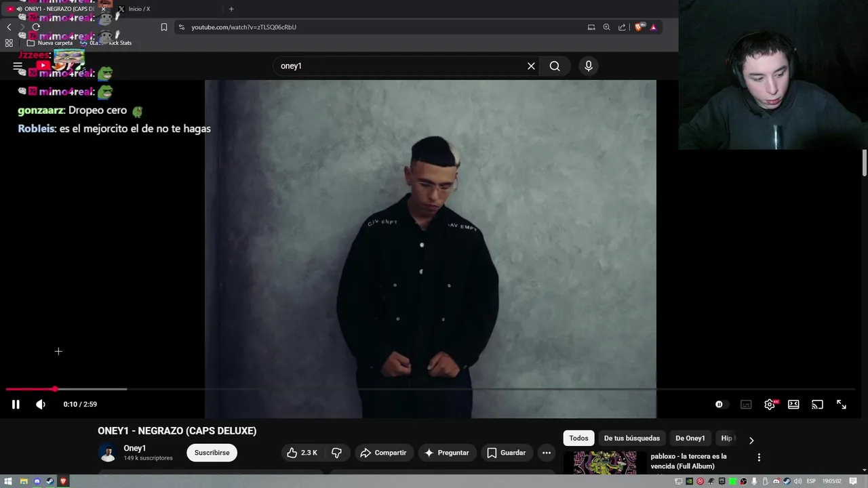Exit fullscreen via collapse icon
Screen dimensions: 868x488
pos(842,405)
